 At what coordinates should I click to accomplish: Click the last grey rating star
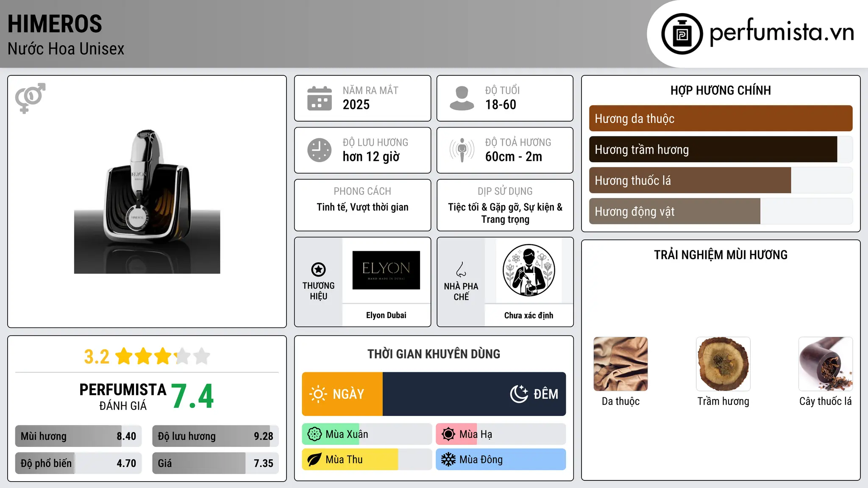(x=202, y=356)
